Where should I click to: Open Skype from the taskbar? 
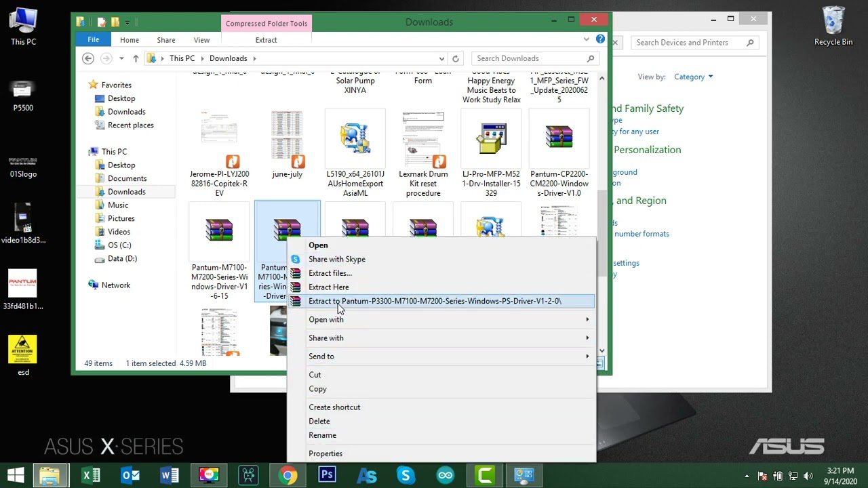[x=406, y=475]
